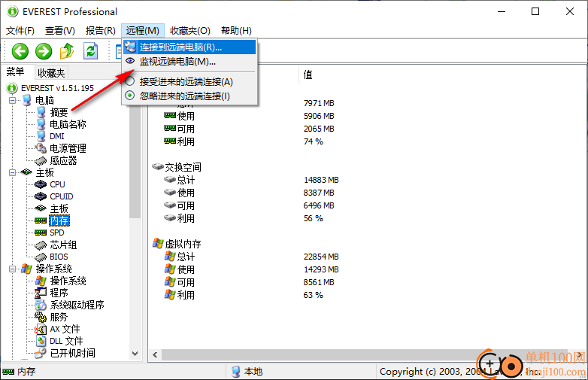Switch to the 菜单 tab
The width and height of the screenshot is (588, 380).
point(15,72)
